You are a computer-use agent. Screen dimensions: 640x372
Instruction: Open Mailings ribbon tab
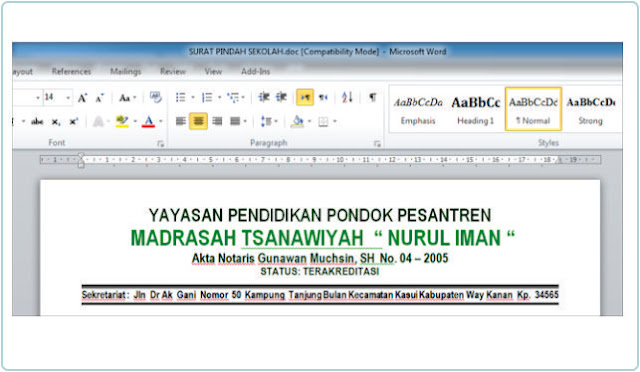tap(126, 71)
